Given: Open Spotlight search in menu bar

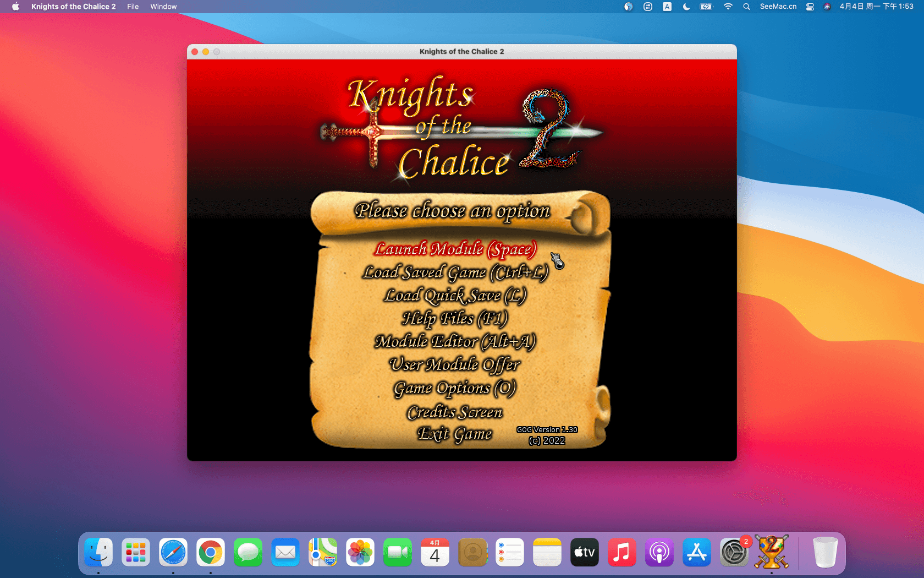Looking at the screenshot, I should (746, 7).
